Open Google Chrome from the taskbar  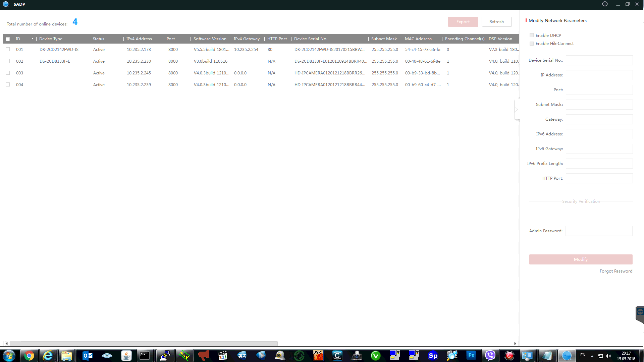(x=29, y=356)
